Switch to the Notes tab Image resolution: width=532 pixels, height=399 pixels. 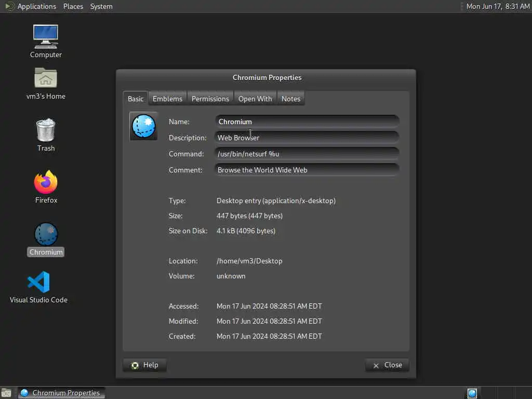click(291, 99)
